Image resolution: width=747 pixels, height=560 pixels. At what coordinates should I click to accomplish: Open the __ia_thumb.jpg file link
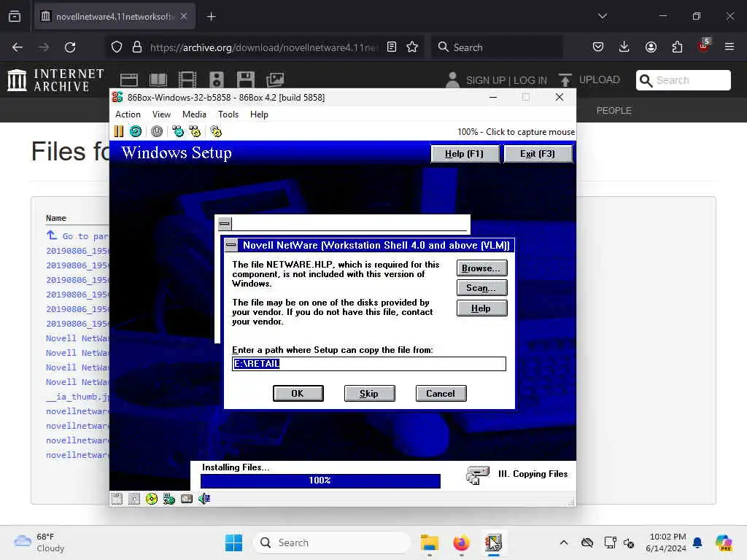[78, 397]
